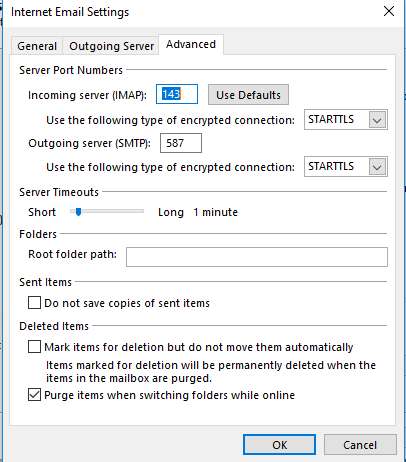Close the Internet Email Settings dialog
The image size is (406, 462).
click(389, 12)
